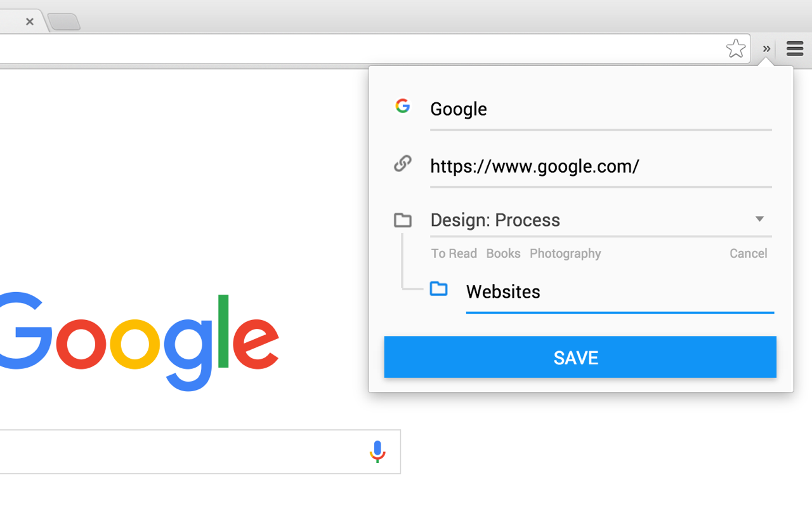Activate voice search with the microphone icon
Image resolution: width=812 pixels, height=508 pixels.
pyautogui.click(x=377, y=451)
